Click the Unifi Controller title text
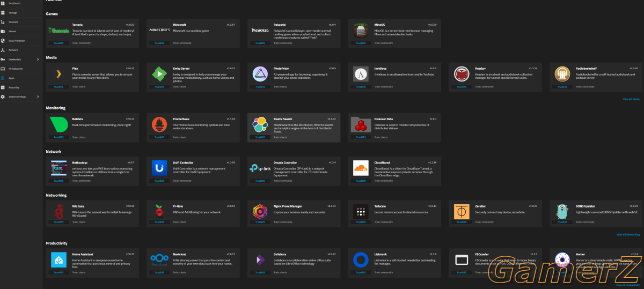The height and width of the screenshot is (289, 644). point(182,162)
